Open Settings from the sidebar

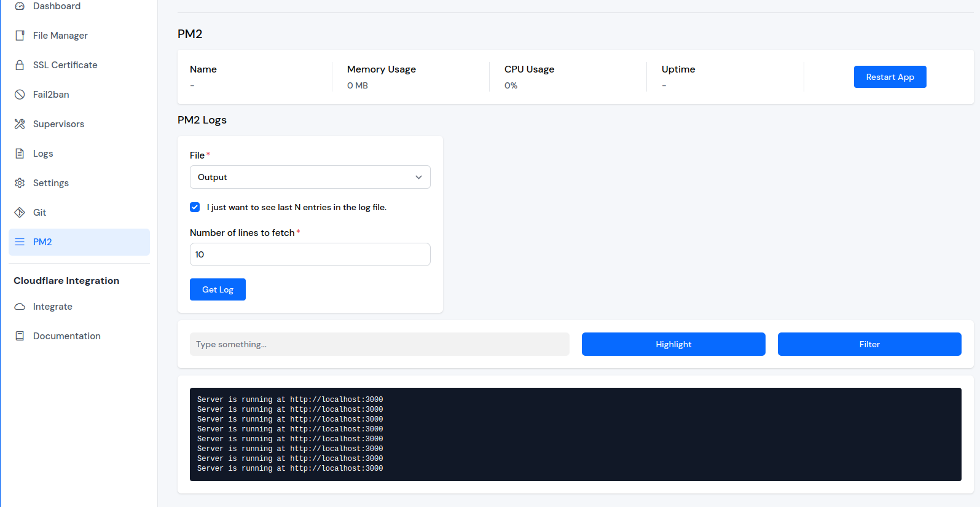coord(79,183)
